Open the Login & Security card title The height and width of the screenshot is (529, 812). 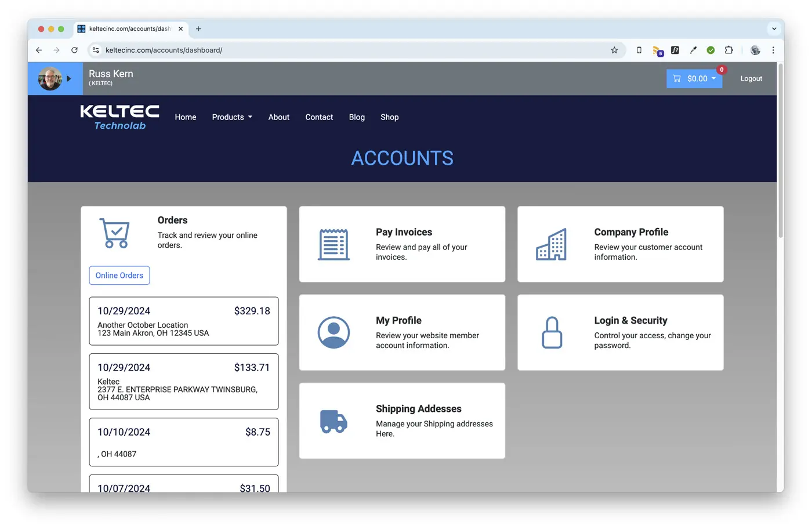pyautogui.click(x=630, y=320)
